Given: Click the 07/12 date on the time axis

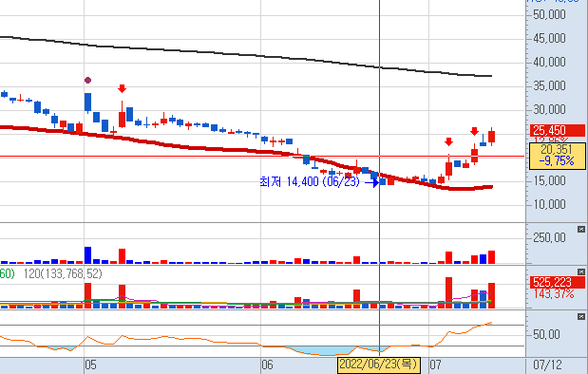Looking at the screenshot, I should pyautogui.click(x=547, y=365).
